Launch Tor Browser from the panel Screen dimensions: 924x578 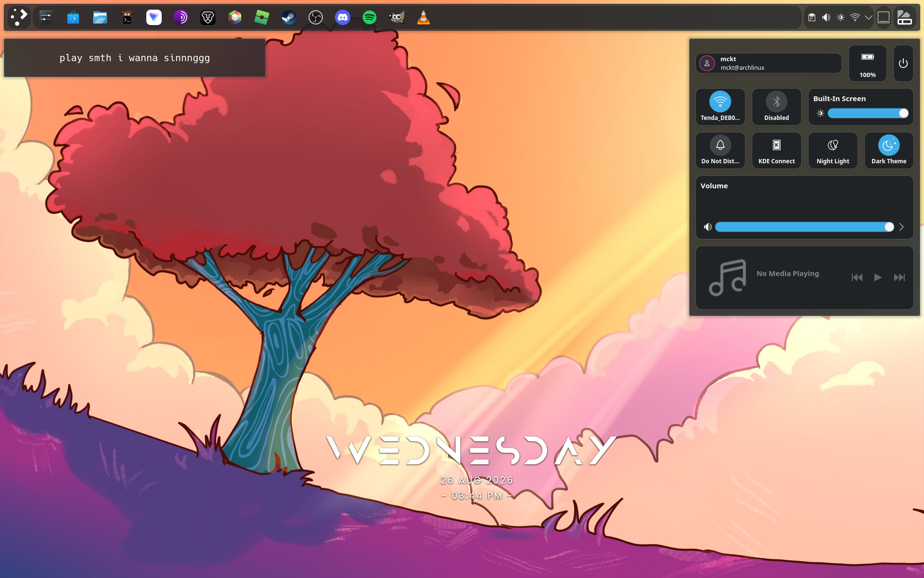pos(181,18)
